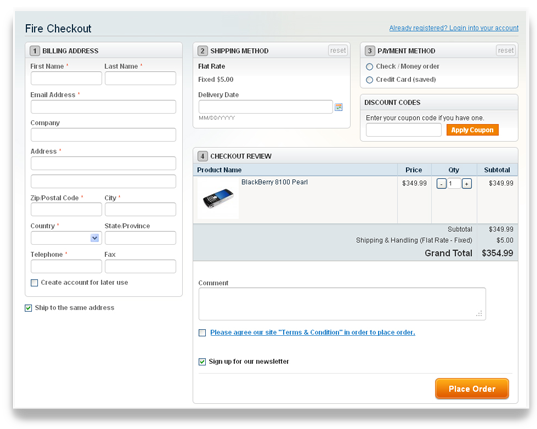Reset the Shipping Method section
Screen dimensions: 537x429
pyautogui.click(x=338, y=50)
